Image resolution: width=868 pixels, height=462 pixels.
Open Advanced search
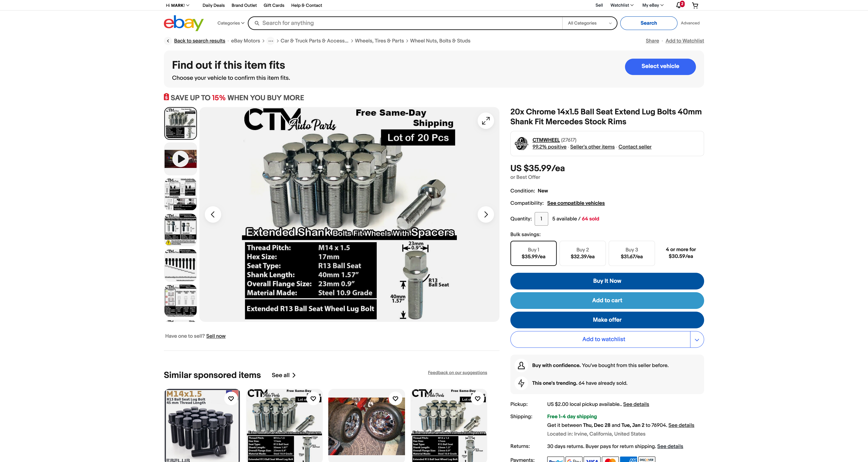pos(690,23)
